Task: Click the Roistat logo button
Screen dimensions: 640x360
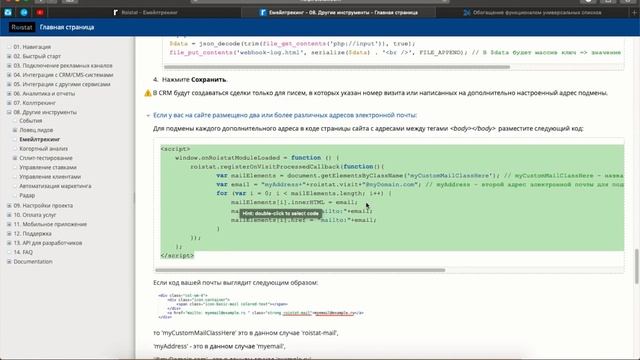Action: (x=22, y=27)
